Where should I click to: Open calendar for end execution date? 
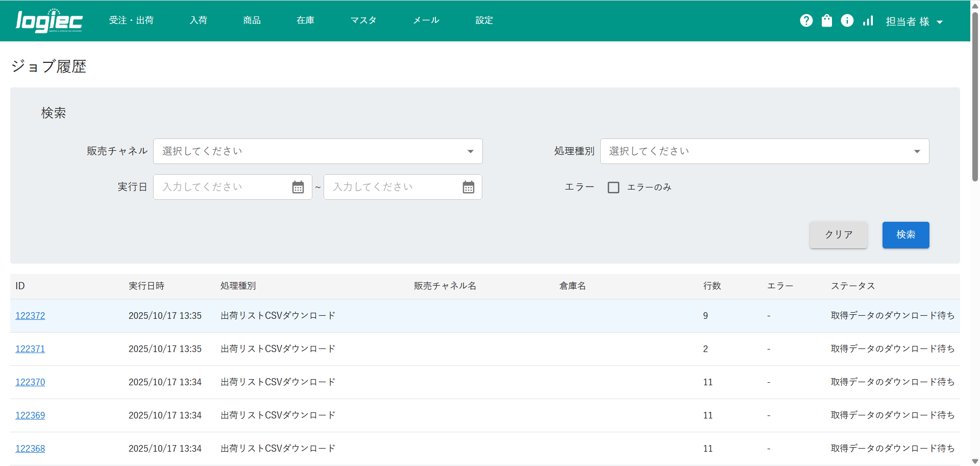pos(468,187)
